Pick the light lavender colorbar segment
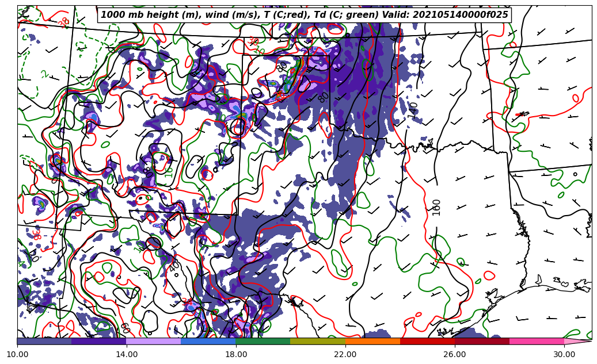The width and height of the screenshot is (597, 364). pyautogui.click(x=153, y=341)
